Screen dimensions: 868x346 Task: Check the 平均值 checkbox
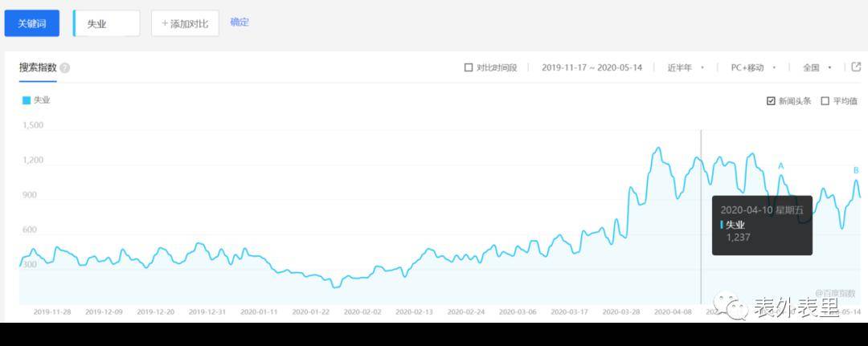[825, 101]
